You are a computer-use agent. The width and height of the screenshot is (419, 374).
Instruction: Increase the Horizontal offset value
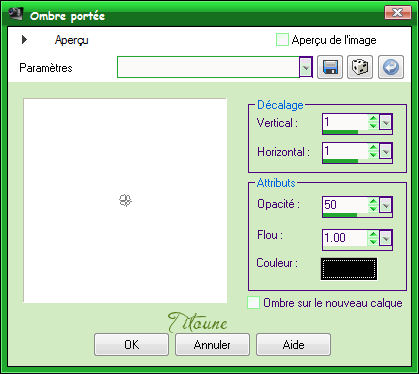click(x=373, y=148)
